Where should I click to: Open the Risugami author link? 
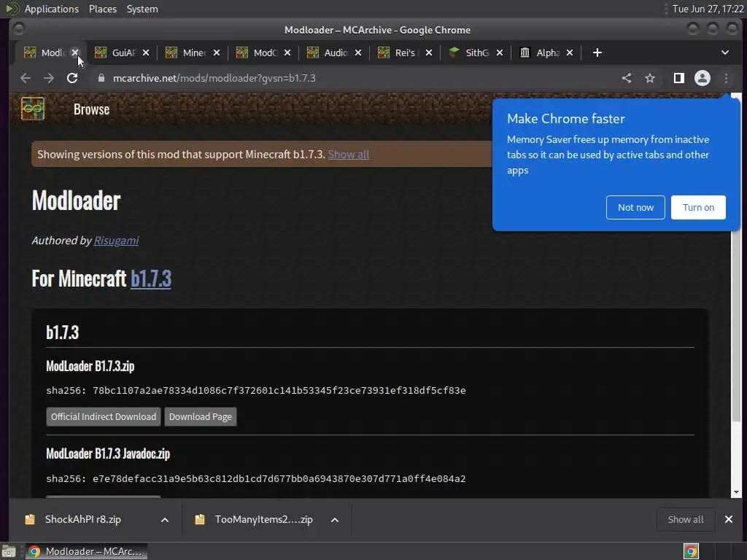[x=116, y=241]
